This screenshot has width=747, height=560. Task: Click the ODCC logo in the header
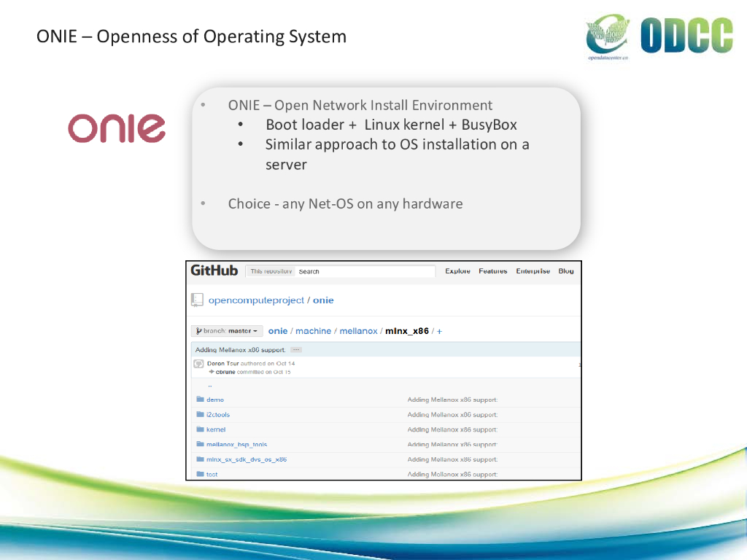(659, 37)
